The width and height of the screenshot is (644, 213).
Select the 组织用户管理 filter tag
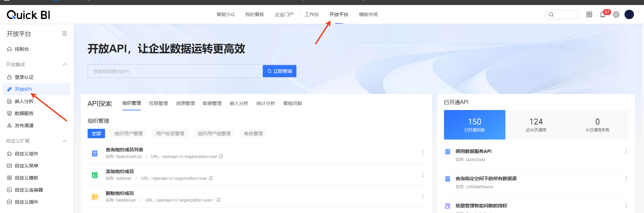point(129,134)
